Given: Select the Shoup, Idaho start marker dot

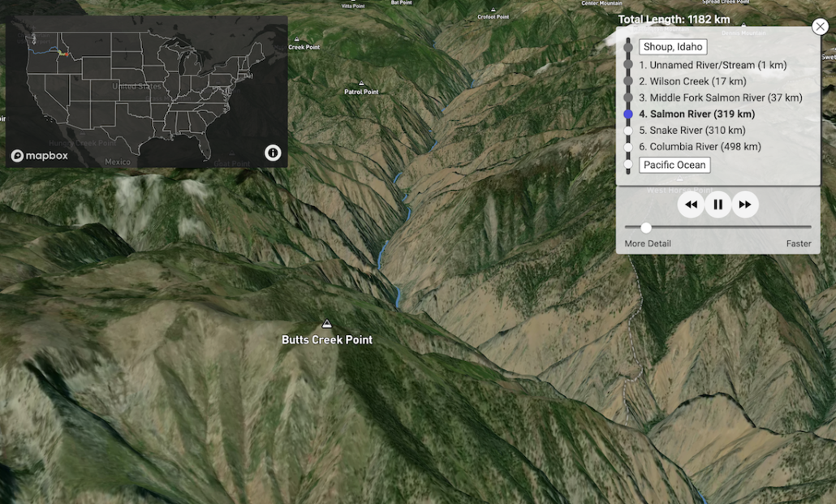Looking at the screenshot, I should click(627, 46).
